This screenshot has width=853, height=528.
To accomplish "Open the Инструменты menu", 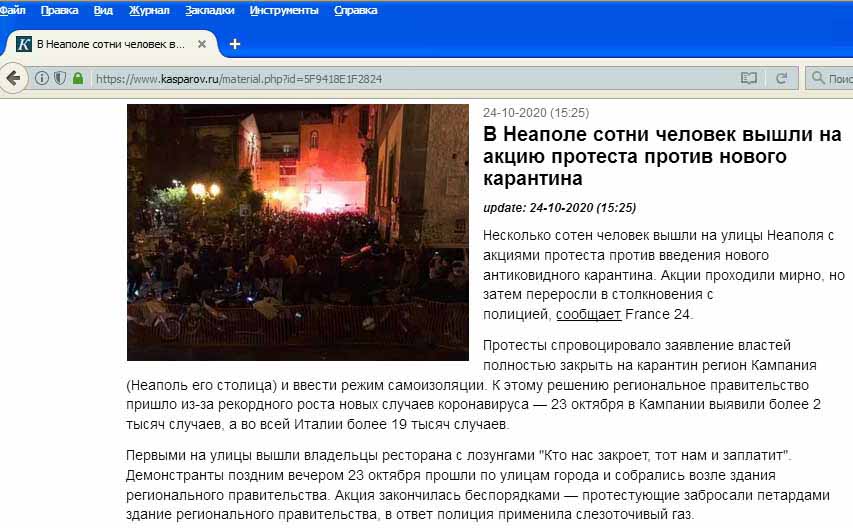I will point(283,10).
